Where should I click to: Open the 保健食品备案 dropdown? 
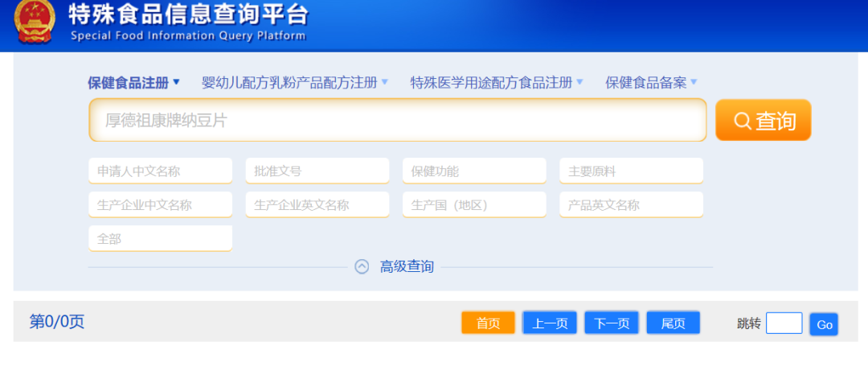(651, 82)
